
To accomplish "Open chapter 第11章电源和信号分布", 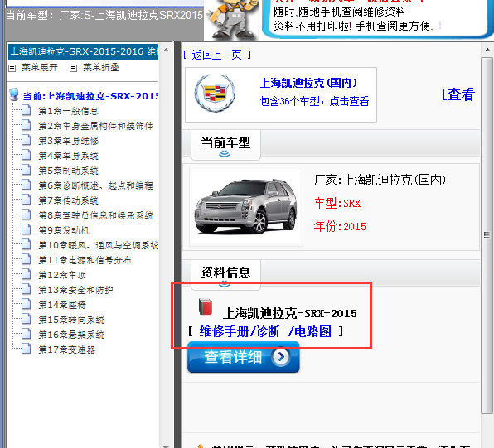I will point(85,260).
